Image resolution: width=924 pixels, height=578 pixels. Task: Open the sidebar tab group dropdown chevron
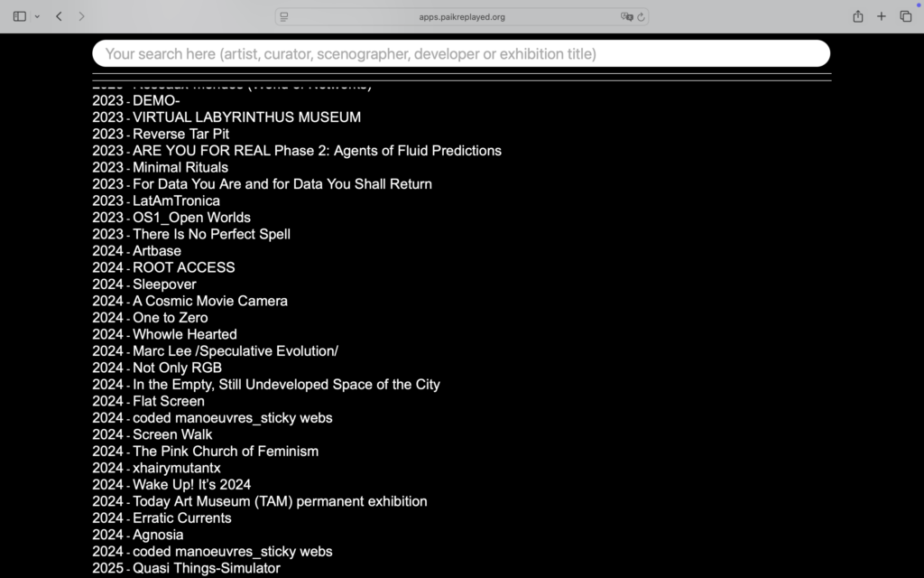click(x=37, y=16)
